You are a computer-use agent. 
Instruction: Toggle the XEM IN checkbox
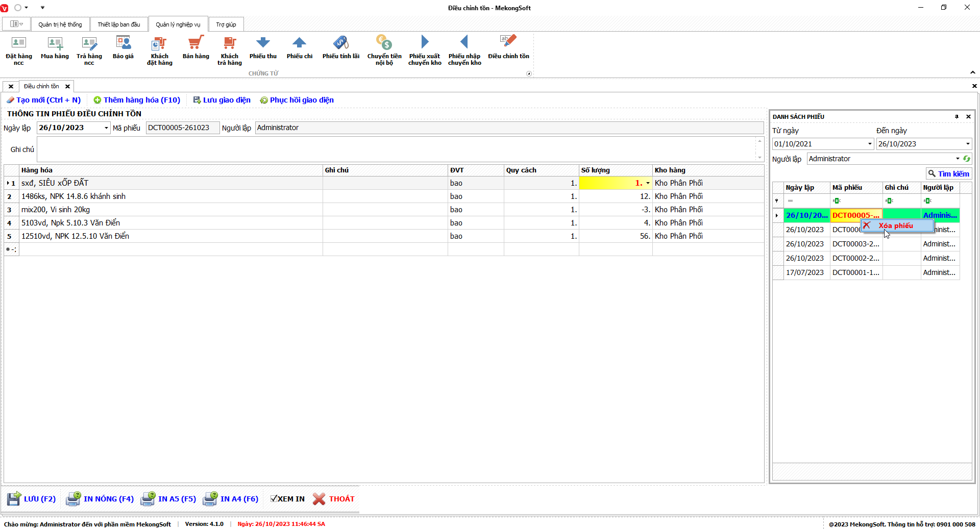click(x=274, y=499)
